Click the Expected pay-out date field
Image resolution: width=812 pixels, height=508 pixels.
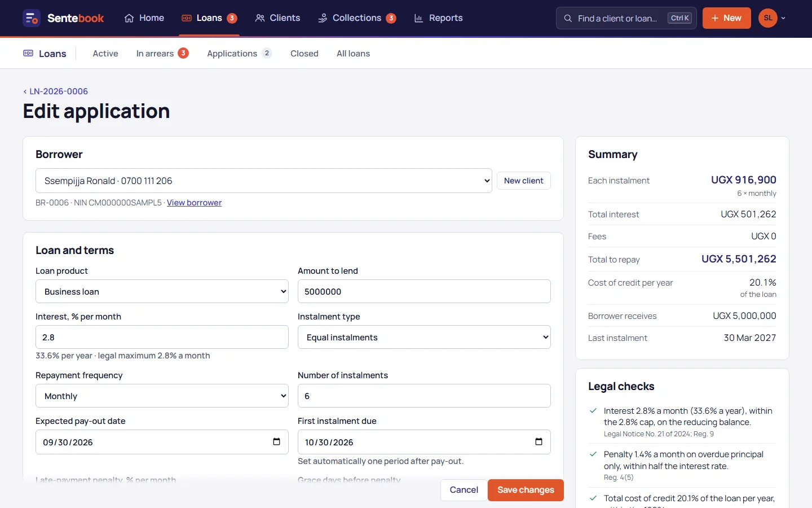(x=162, y=442)
